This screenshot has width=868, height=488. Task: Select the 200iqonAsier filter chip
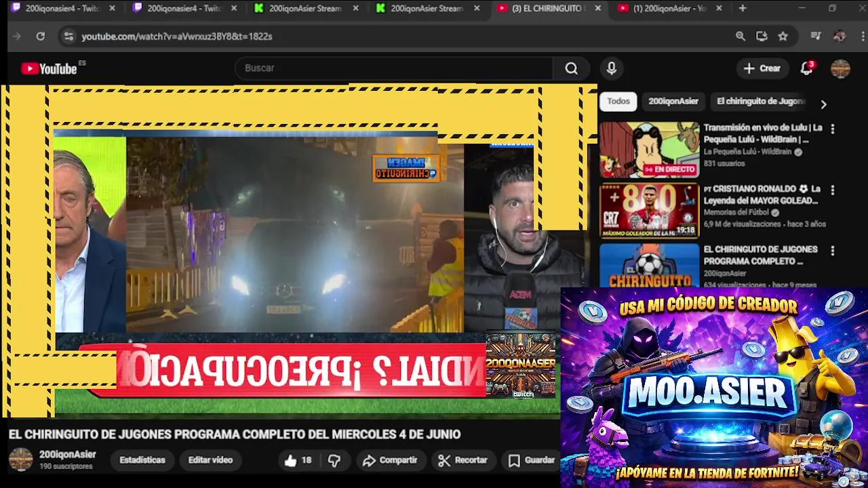673,101
